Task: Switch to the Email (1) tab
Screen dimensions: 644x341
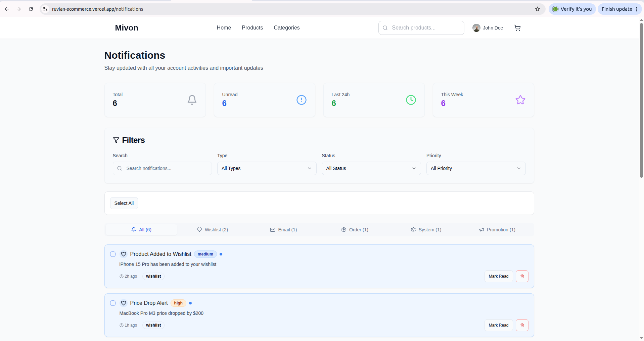Action: point(283,230)
